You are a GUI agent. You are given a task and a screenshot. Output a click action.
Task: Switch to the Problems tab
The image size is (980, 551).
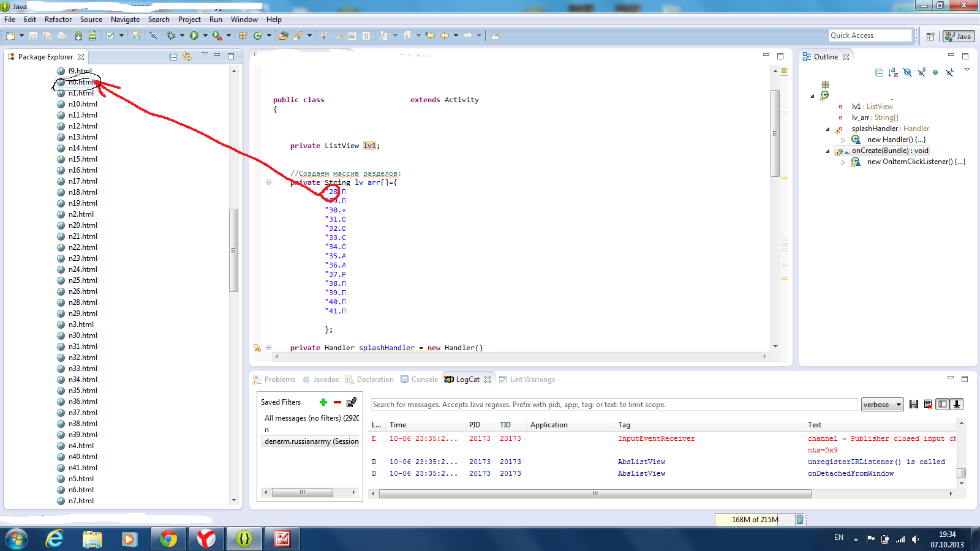274,380
